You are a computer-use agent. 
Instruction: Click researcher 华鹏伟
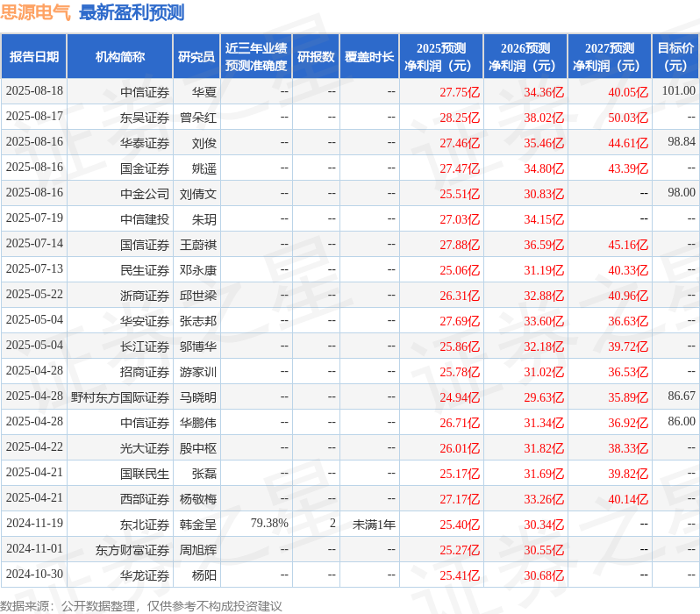click(x=197, y=423)
